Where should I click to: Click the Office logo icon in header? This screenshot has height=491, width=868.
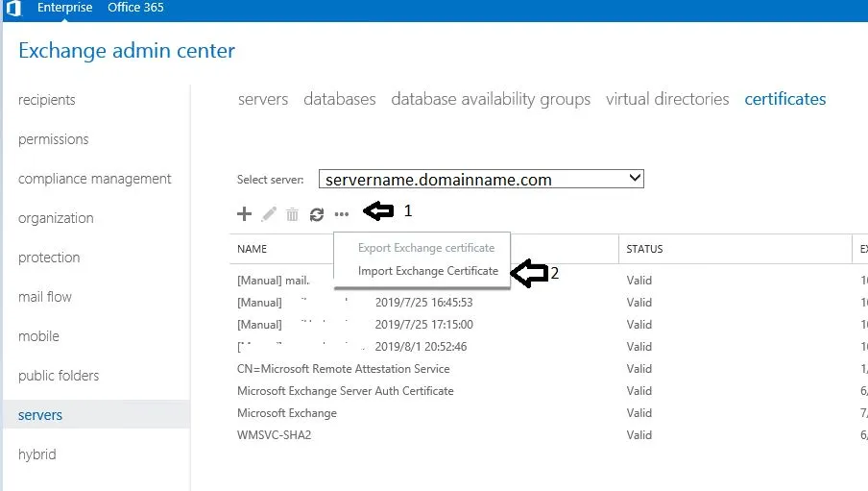(13, 8)
